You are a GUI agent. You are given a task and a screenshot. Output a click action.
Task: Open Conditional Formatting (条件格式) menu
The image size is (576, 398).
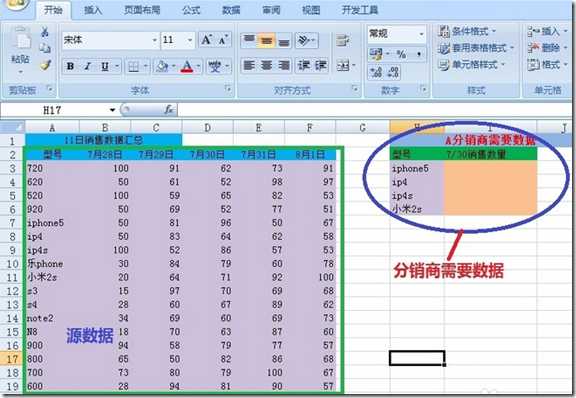click(467, 32)
